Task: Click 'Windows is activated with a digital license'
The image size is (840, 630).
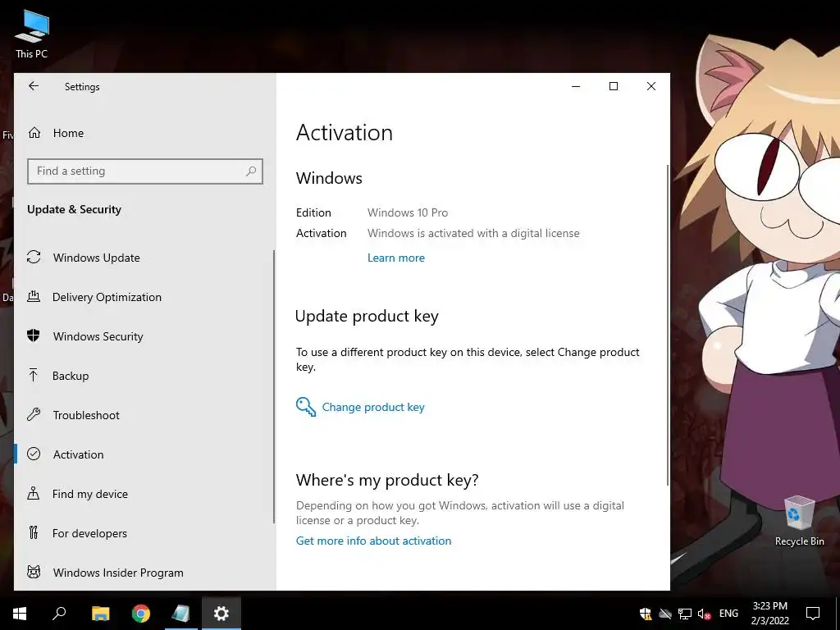Action: coord(473,233)
